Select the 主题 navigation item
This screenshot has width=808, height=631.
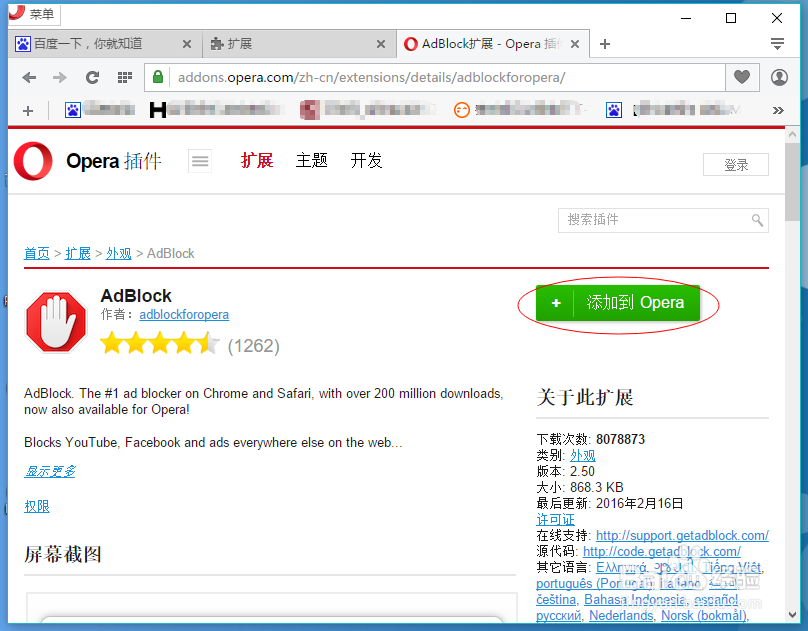pos(311,160)
